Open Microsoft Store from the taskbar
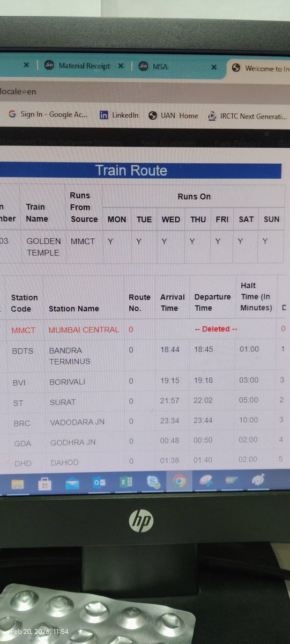Viewport: 290px width, 644px height. point(44,485)
